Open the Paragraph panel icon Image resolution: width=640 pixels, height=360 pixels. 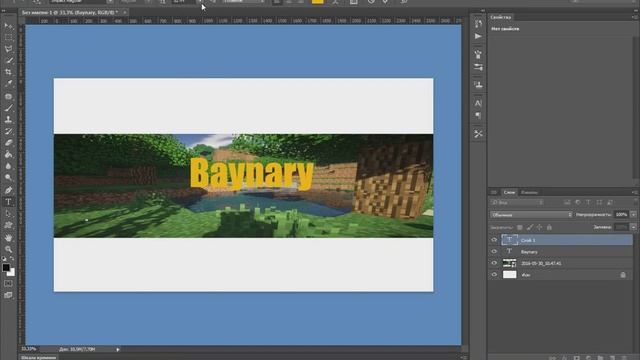point(478,116)
